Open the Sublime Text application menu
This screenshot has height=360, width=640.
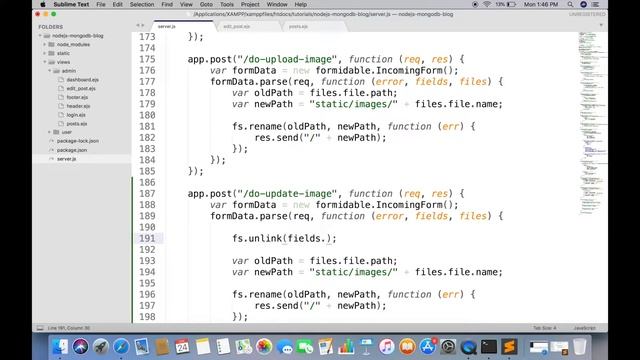[x=71, y=4]
